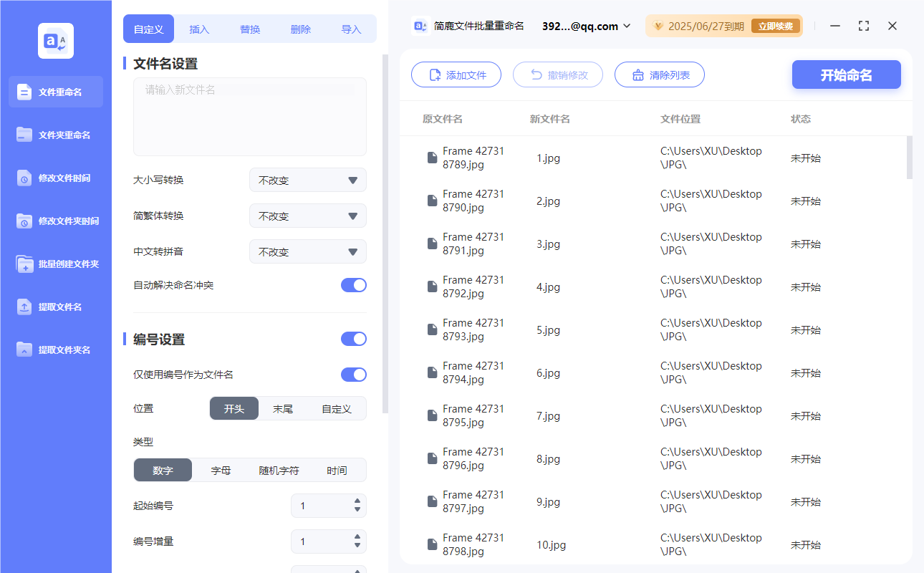
Task: Click the app logo at top left
Action: (x=55, y=40)
